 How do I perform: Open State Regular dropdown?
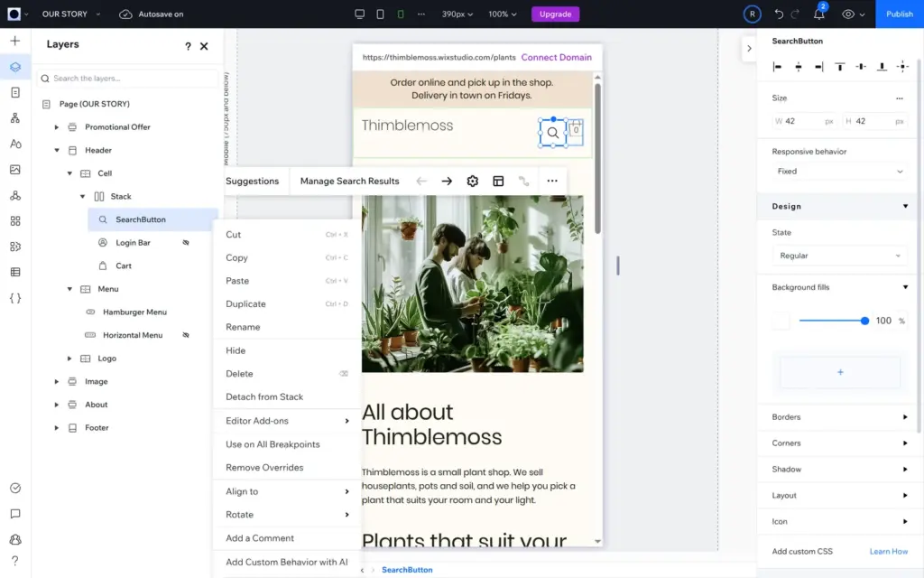pos(839,256)
